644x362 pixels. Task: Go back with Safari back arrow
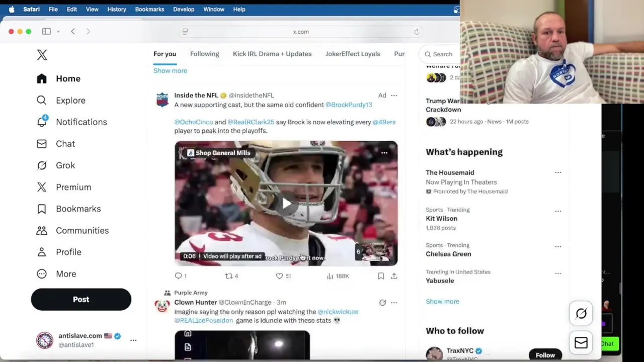coord(73,31)
